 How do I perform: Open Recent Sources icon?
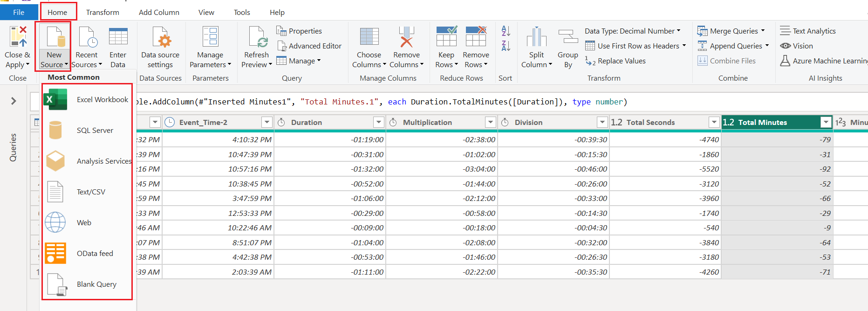tap(88, 37)
